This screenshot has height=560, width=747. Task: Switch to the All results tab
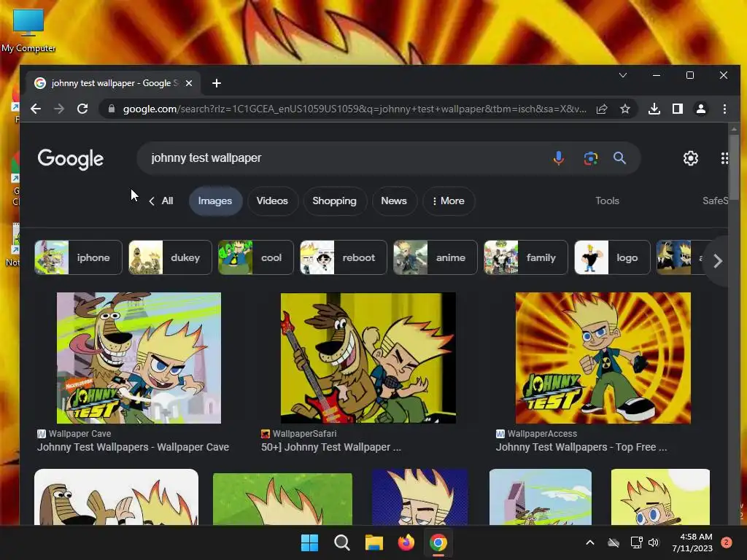tap(167, 201)
